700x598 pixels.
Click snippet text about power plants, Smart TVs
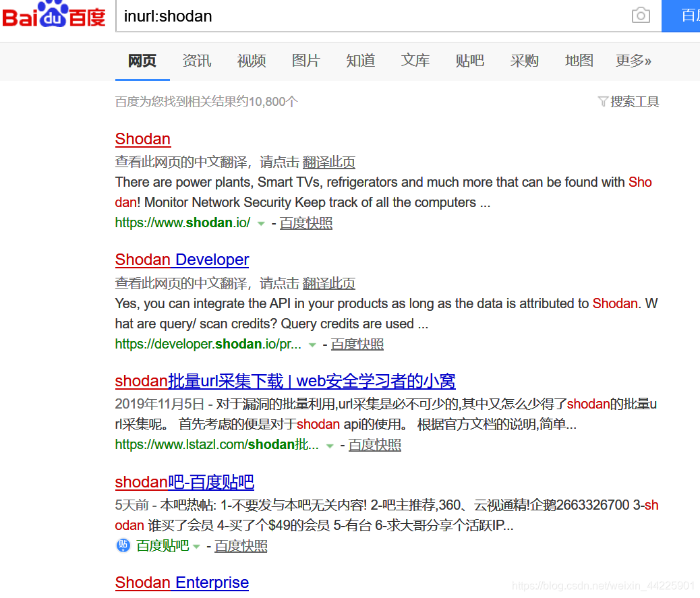tap(384, 192)
